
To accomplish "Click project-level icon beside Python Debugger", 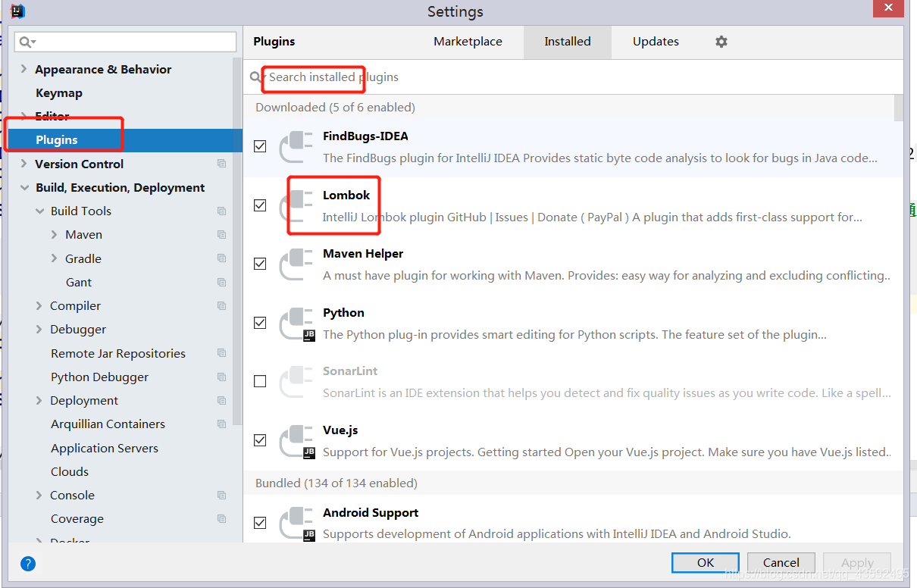I will click(x=221, y=377).
